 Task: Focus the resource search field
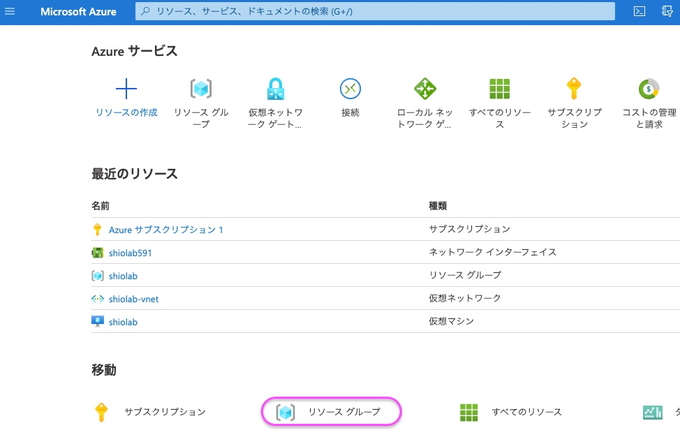(375, 11)
